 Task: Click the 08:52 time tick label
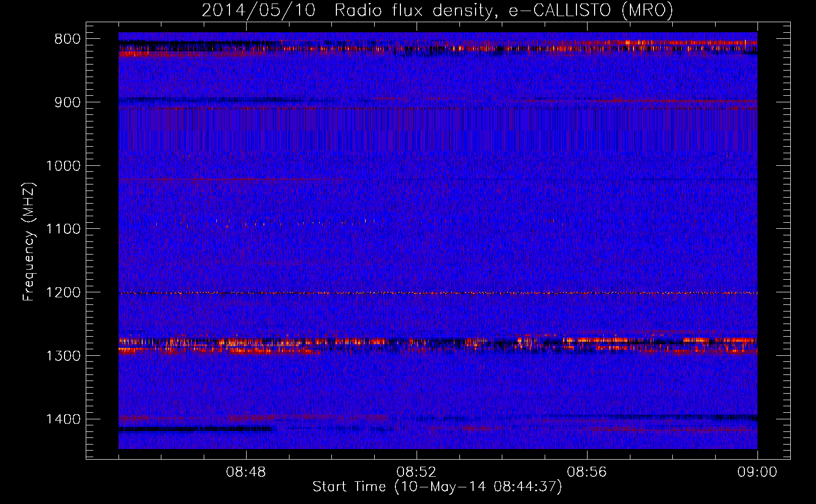click(x=417, y=472)
